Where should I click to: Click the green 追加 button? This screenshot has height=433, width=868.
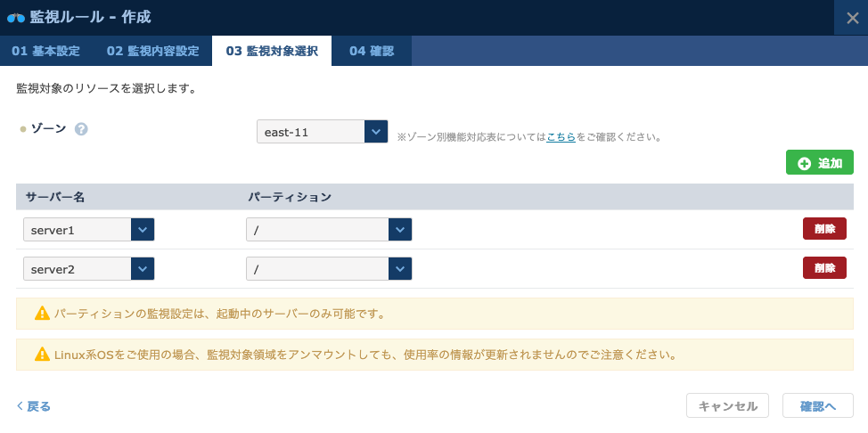click(819, 163)
